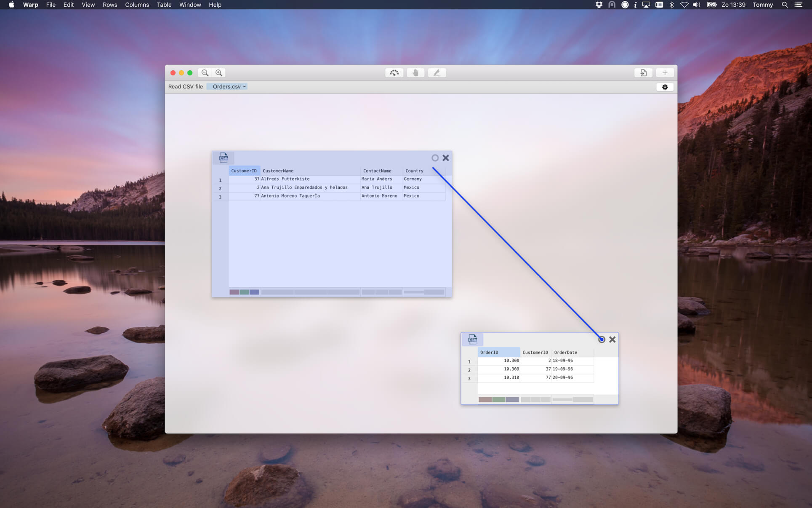The height and width of the screenshot is (508, 812).
Task: Click the hand tool toolbar button
Action: click(415, 73)
